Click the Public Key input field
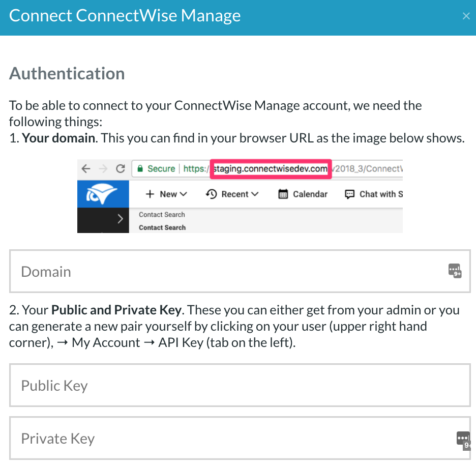This screenshot has width=476, height=465. [240, 385]
